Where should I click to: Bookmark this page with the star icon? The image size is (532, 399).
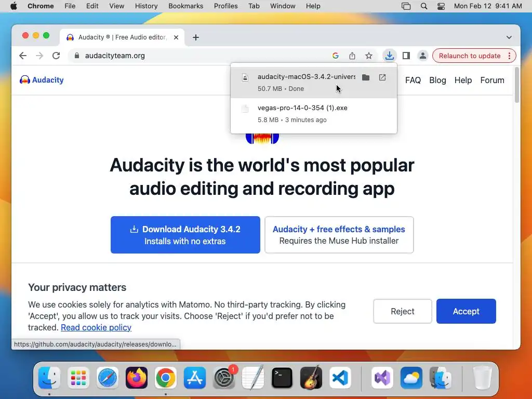coord(369,56)
